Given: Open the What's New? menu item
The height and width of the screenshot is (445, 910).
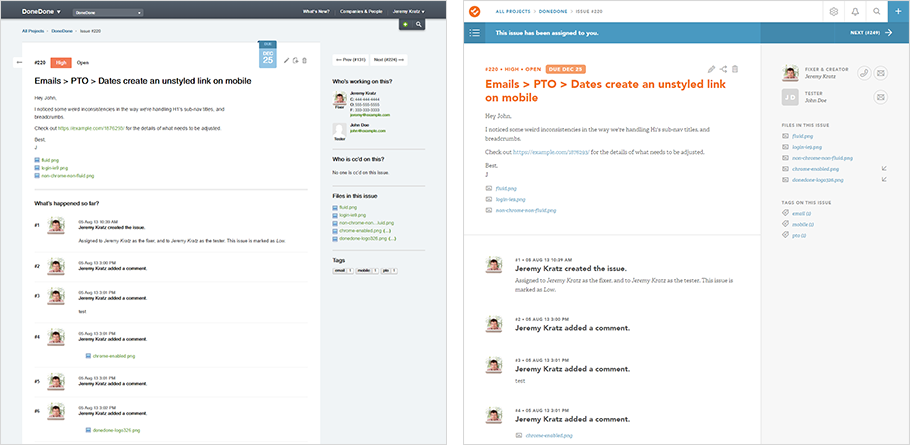Looking at the screenshot, I should tap(318, 11).
